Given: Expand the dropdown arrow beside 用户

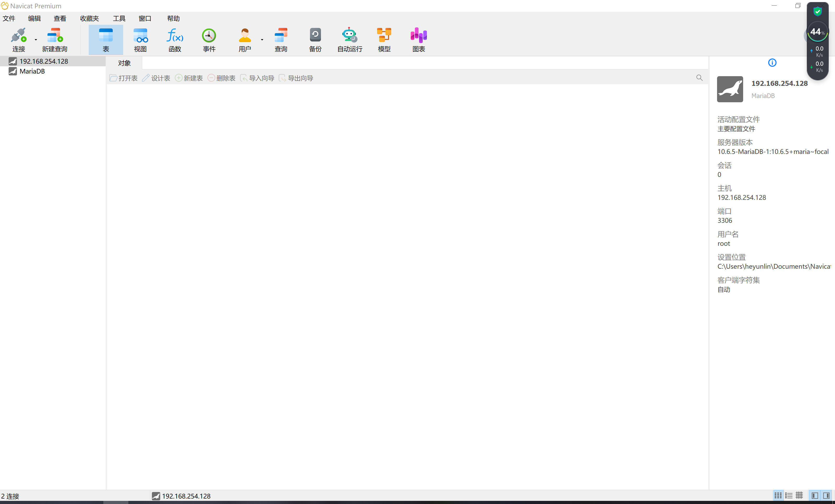Looking at the screenshot, I should [x=262, y=40].
